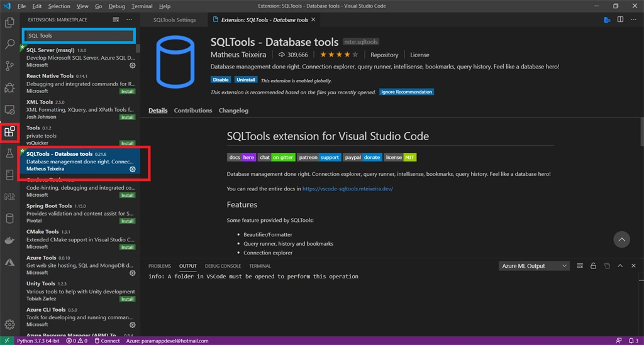
Task: Install Spring Boot Tools extension
Action: 127,221
